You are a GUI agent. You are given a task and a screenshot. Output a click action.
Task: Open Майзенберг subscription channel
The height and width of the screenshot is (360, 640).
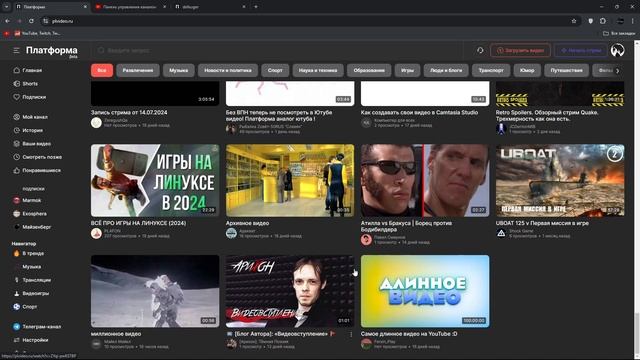click(x=32, y=227)
